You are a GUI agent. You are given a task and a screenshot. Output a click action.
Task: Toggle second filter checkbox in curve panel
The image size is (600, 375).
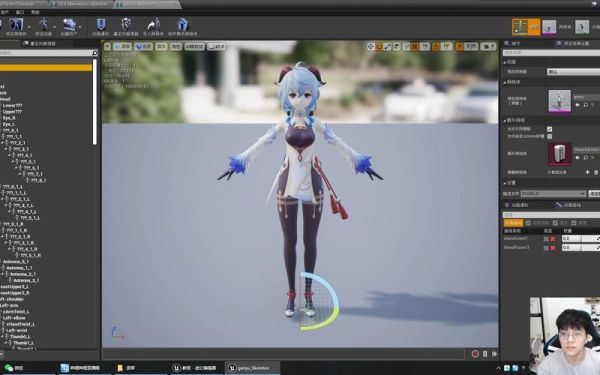[555, 223]
